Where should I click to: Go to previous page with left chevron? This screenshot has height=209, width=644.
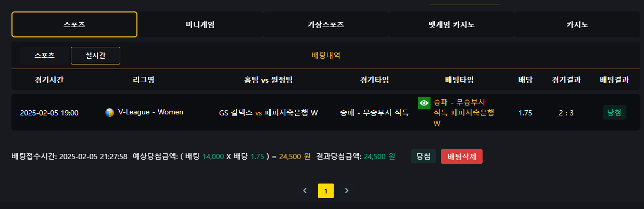(305, 191)
